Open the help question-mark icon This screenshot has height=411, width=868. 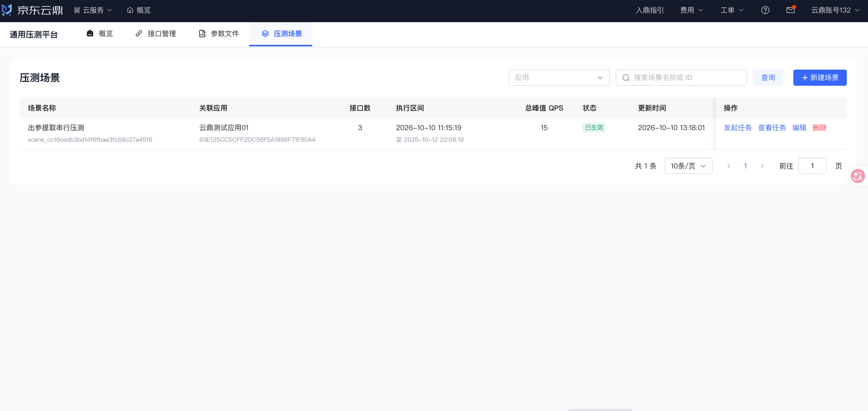click(x=765, y=10)
